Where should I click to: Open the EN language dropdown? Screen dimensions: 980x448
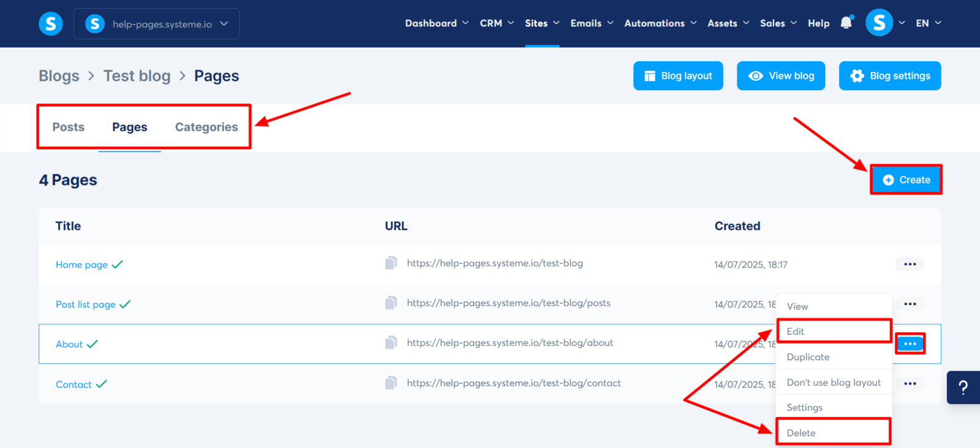click(929, 23)
